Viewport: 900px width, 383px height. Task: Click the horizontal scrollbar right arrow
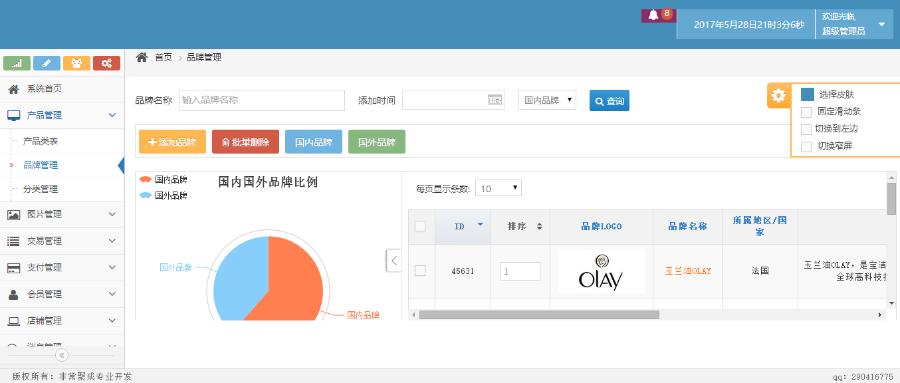(879, 315)
